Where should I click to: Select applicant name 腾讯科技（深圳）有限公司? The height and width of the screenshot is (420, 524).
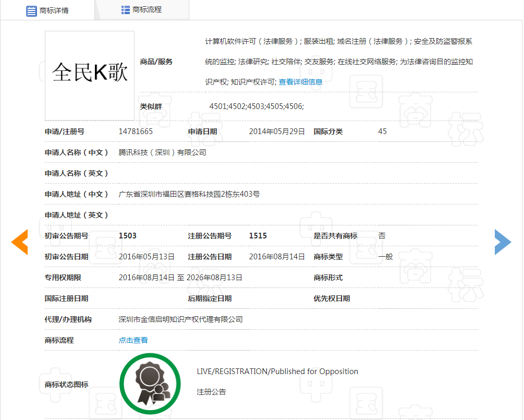(162, 152)
